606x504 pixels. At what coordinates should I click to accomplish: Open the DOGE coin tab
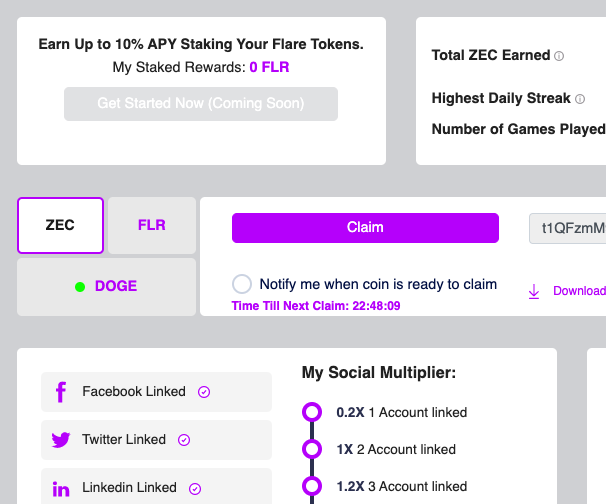[x=106, y=287]
